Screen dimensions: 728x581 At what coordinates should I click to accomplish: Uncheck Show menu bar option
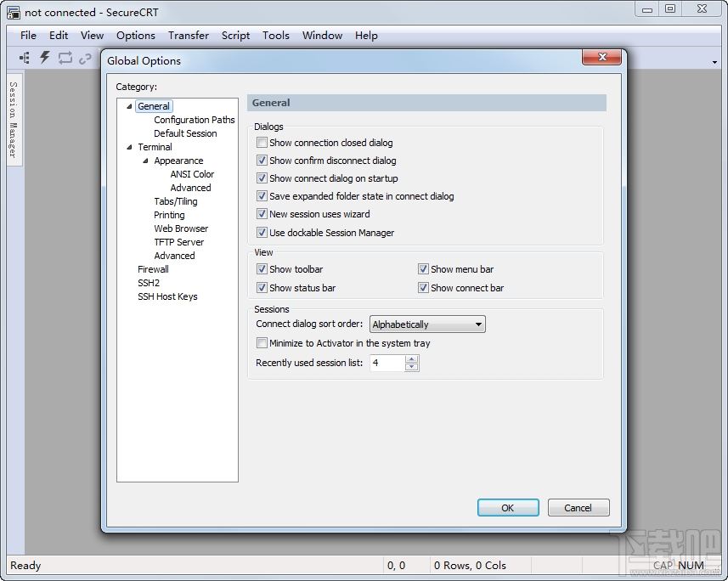click(x=423, y=269)
